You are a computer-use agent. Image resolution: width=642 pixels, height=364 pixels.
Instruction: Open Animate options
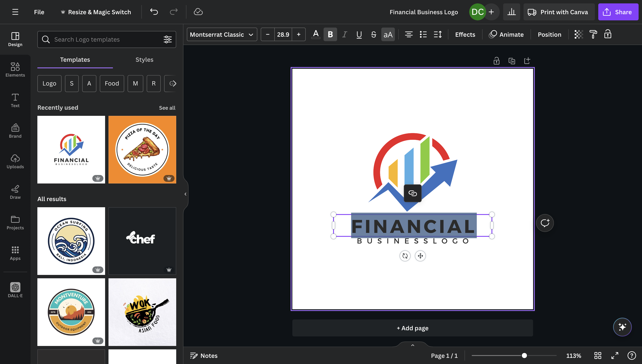pyautogui.click(x=506, y=35)
